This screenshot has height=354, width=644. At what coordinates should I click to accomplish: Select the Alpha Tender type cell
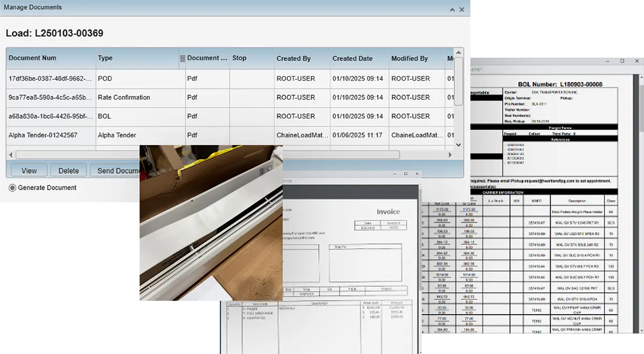pos(140,135)
